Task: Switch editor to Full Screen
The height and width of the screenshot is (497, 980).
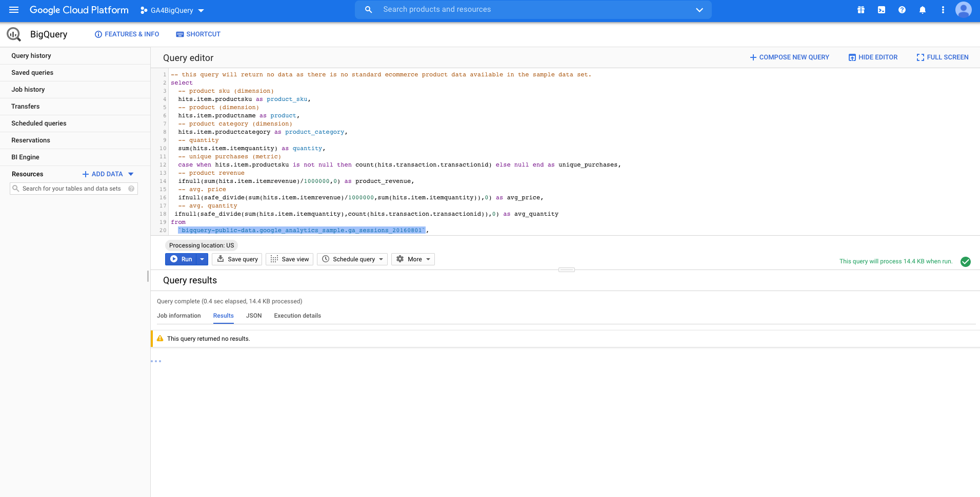Action: pos(943,57)
